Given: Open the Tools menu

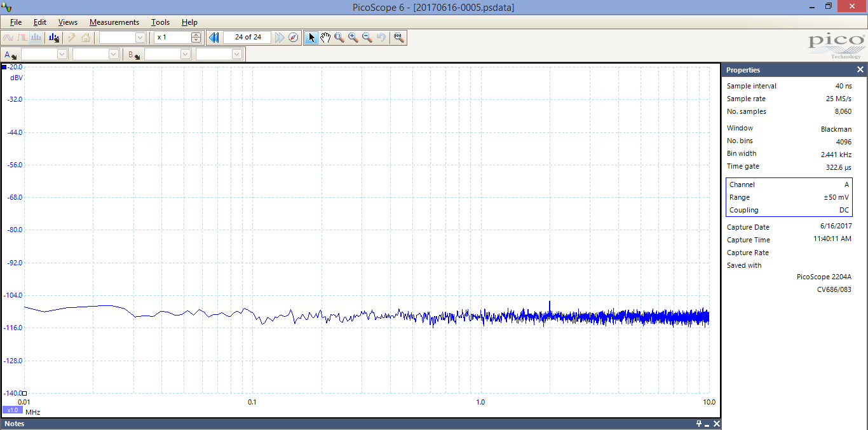Looking at the screenshot, I should (x=161, y=22).
